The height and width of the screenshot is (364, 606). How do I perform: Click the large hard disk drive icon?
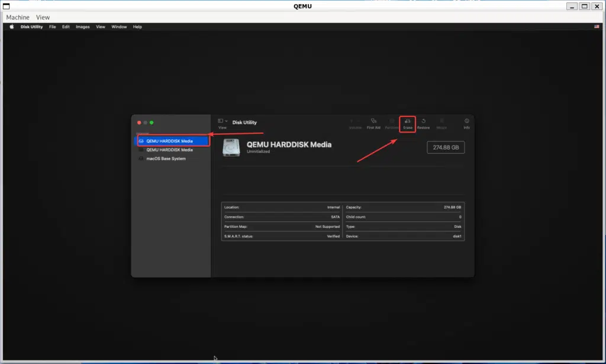(231, 147)
